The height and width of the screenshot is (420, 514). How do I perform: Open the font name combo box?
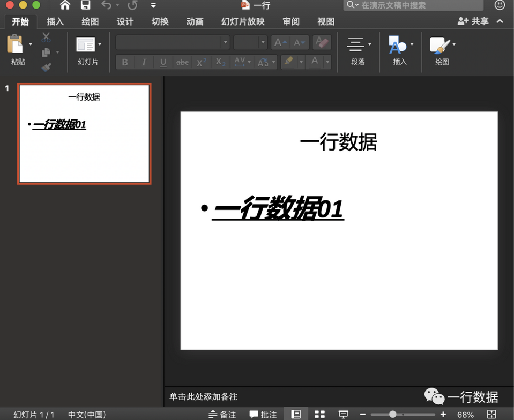pyautogui.click(x=173, y=43)
